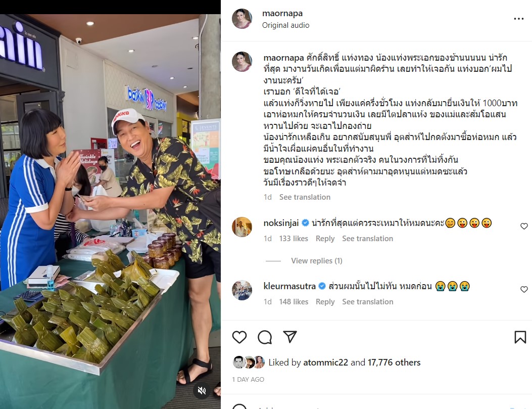Share the post using the paper plane icon
The width and height of the screenshot is (532, 409).
point(290,337)
